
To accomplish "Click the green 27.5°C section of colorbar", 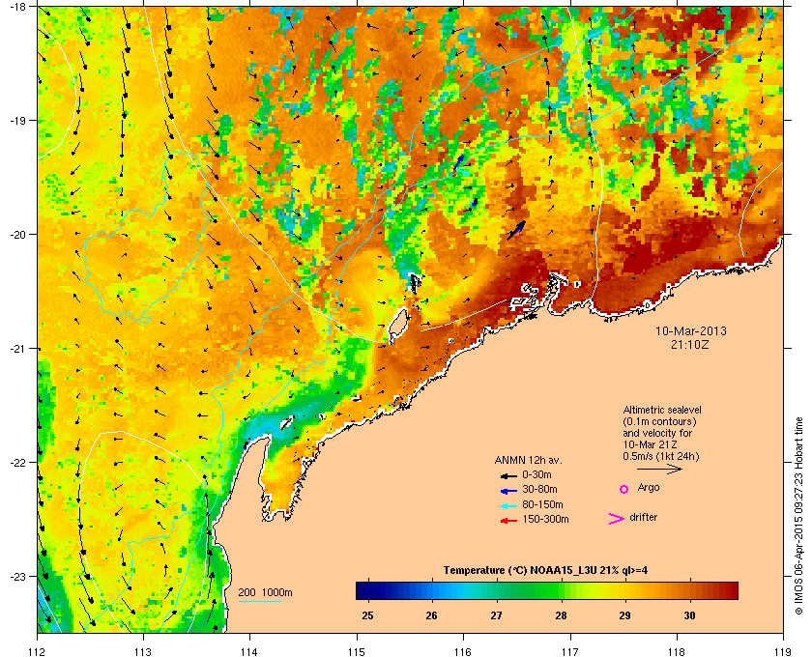I will pyautogui.click(x=529, y=590).
